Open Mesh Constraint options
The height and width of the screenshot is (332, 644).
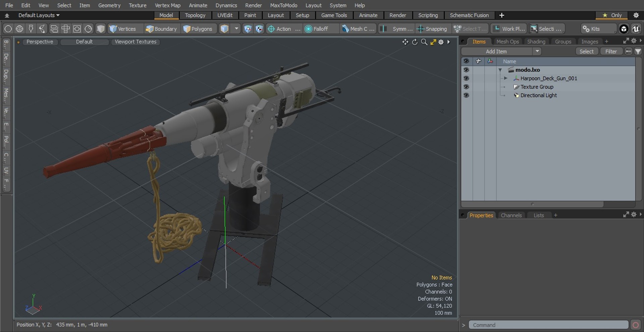pos(358,29)
